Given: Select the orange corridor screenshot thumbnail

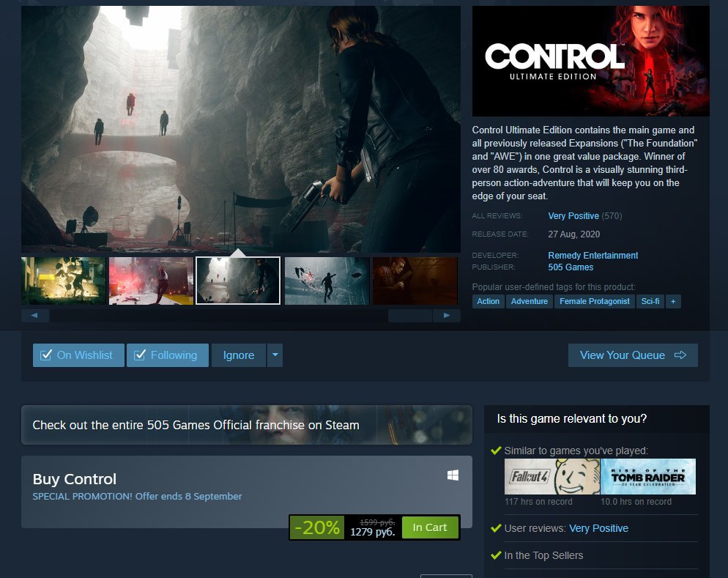Looking at the screenshot, I should click(x=415, y=281).
